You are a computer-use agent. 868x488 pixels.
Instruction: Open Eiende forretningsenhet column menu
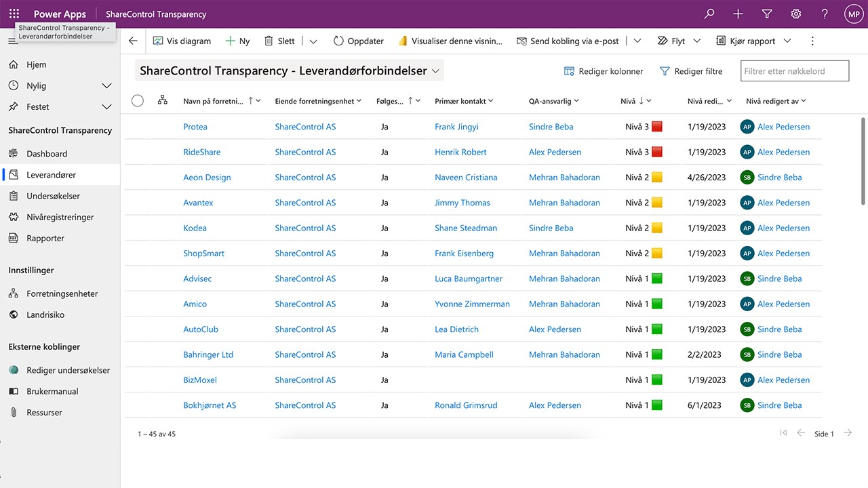319,100
